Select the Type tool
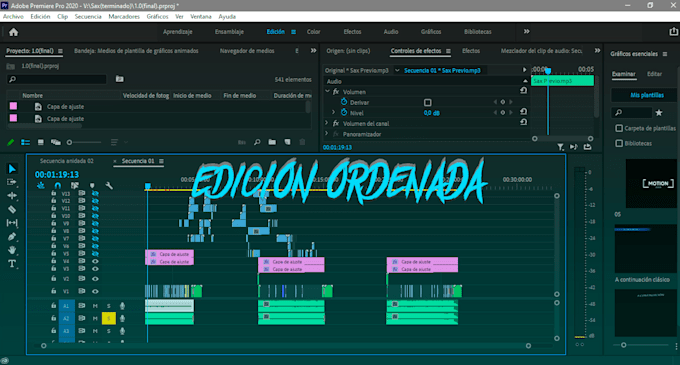The image size is (680, 365). point(12,264)
